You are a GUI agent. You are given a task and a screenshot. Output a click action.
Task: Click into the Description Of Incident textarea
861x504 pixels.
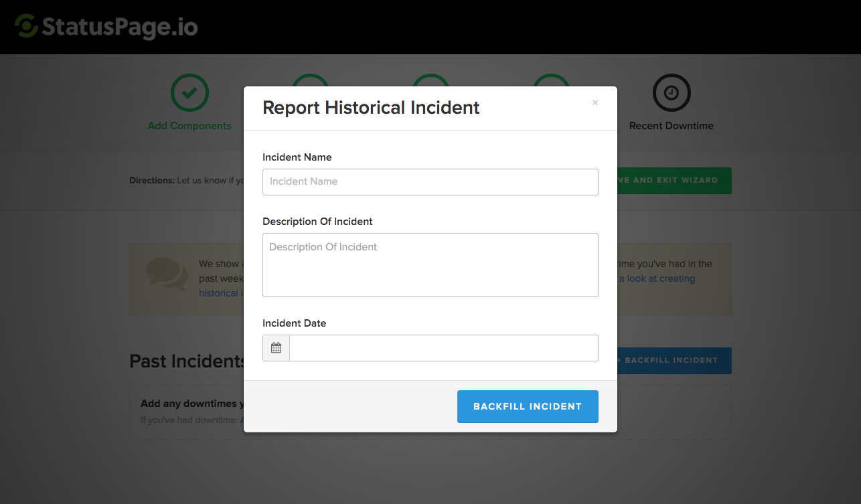pyautogui.click(x=430, y=265)
